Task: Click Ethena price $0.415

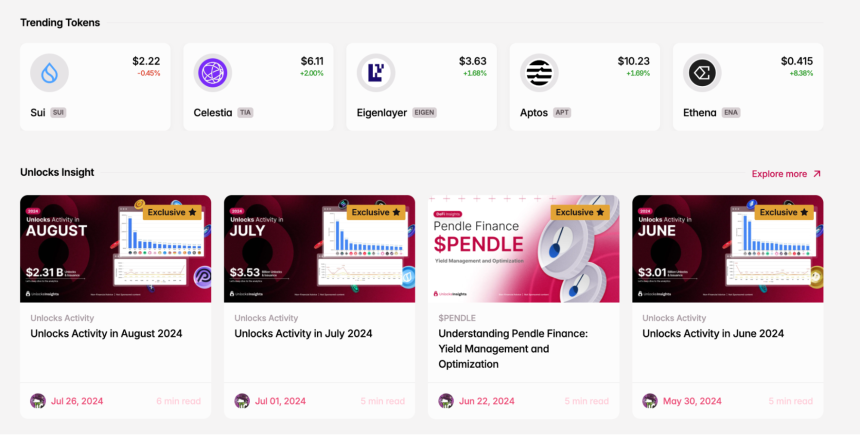Action: coord(797,61)
